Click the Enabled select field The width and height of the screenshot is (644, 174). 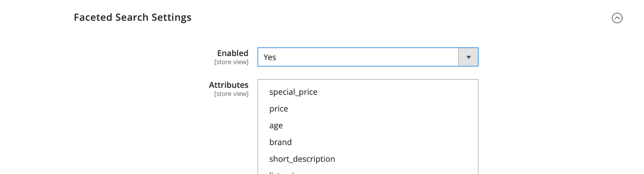click(358, 57)
